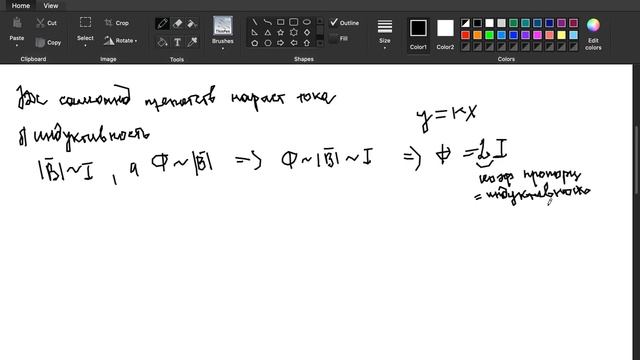The height and width of the screenshot is (360, 640).
Task: Activate the Text tool
Action: 177,42
